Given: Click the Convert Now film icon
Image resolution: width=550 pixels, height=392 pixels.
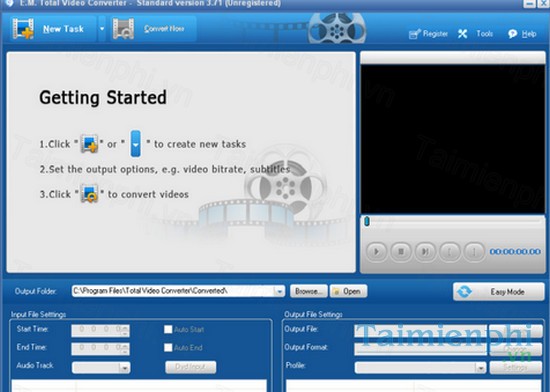Looking at the screenshot, I should coord(123,29).
